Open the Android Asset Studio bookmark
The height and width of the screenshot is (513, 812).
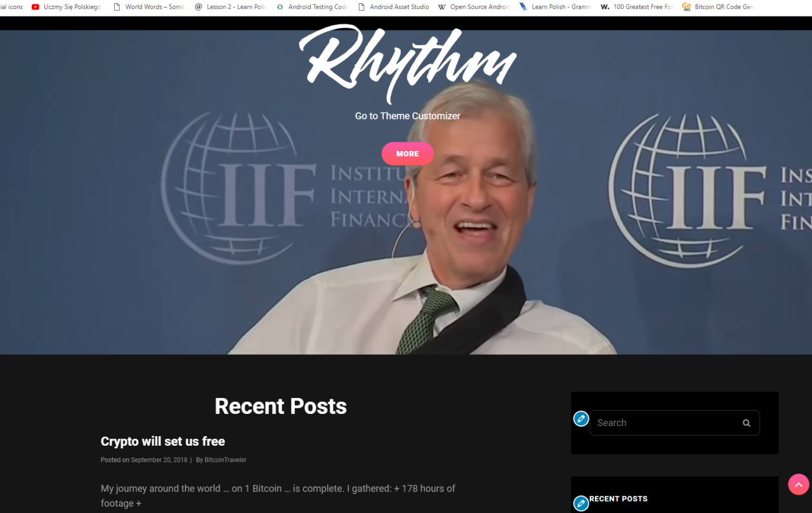393,7
